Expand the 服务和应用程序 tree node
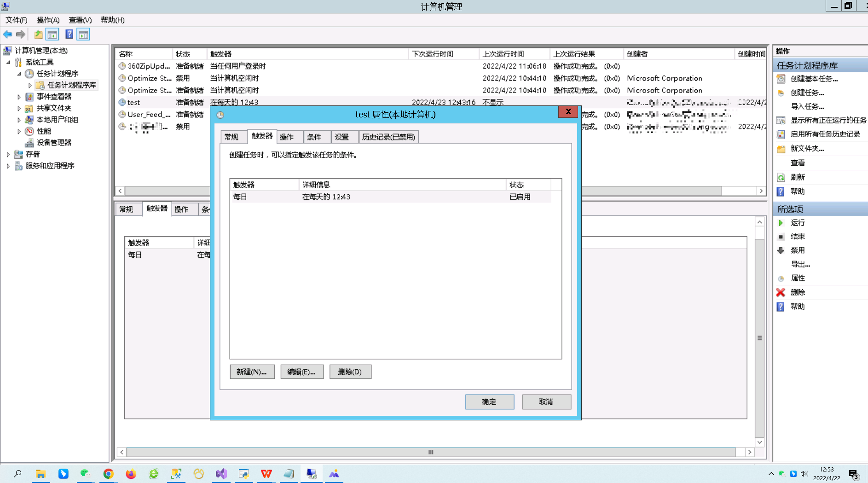This screenshot has width=868, height=483. coord(8,166)
